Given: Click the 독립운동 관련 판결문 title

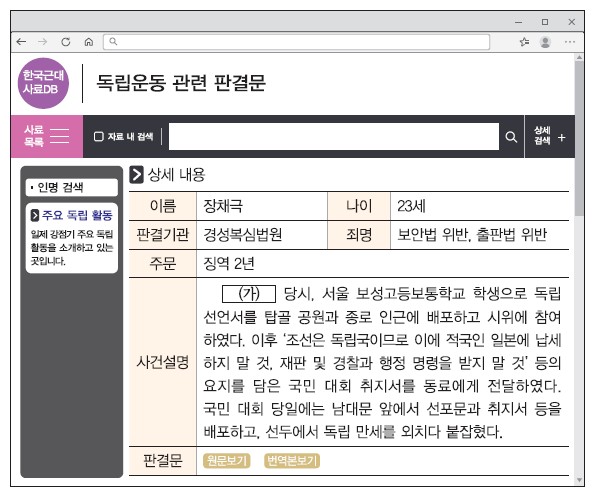Looking at the screenshot, I should click(x=181, y=83).
